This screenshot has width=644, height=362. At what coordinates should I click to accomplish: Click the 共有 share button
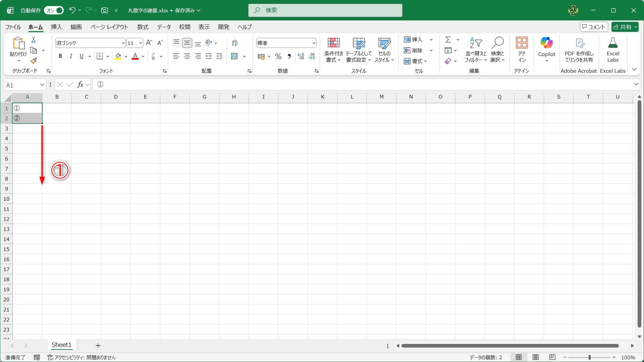(x=625, y=27)
